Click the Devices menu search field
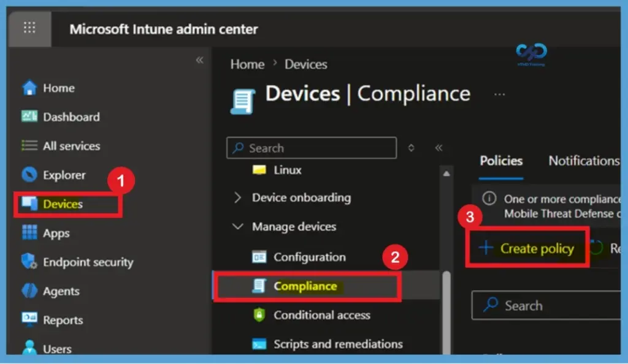 pyautogui.click(x=312, y=148)
